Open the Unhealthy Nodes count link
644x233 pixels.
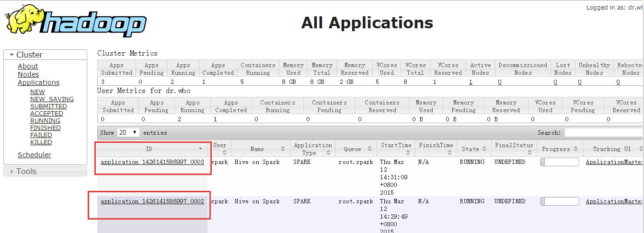pos(579,82)
